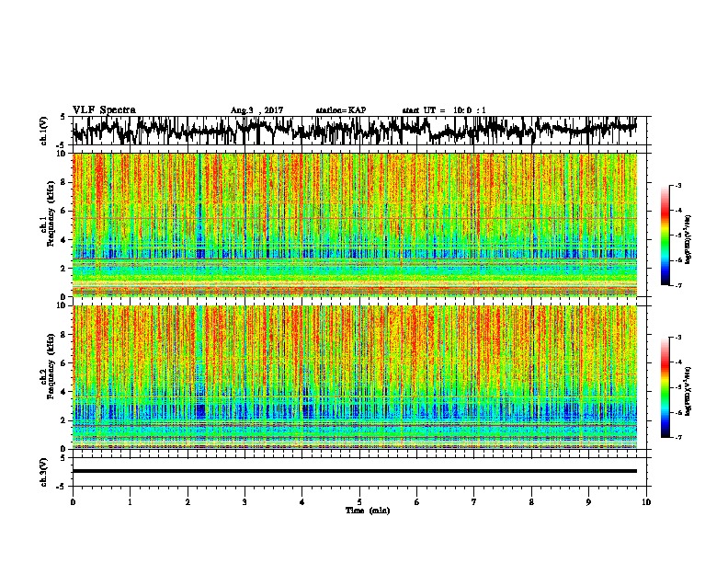Click the "5" tick on time axis
Image resolution: width=728 pixels, height=563 pixels.
[359, 502]
